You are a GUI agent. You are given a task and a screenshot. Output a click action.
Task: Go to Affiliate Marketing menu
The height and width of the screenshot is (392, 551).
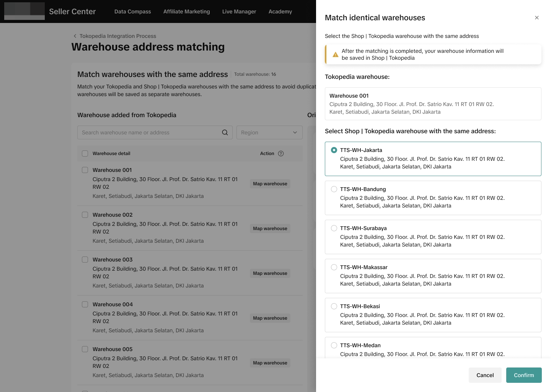click(186, 11)
